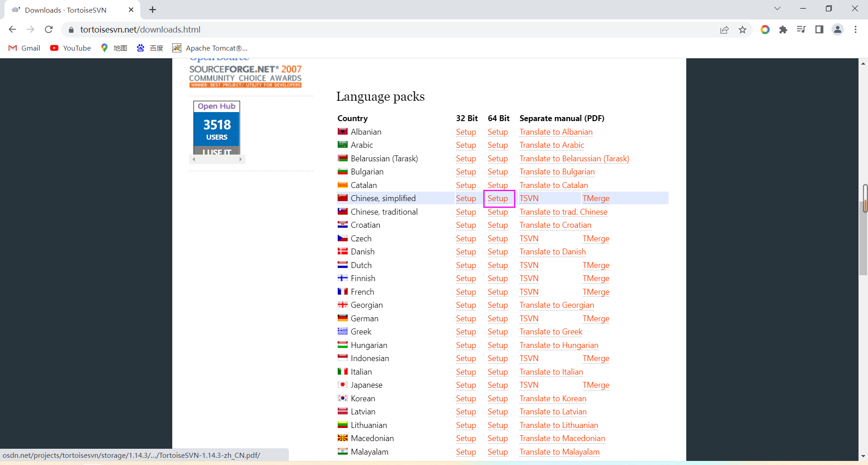Click the Korean flag icon

click(x=343, y=398)
